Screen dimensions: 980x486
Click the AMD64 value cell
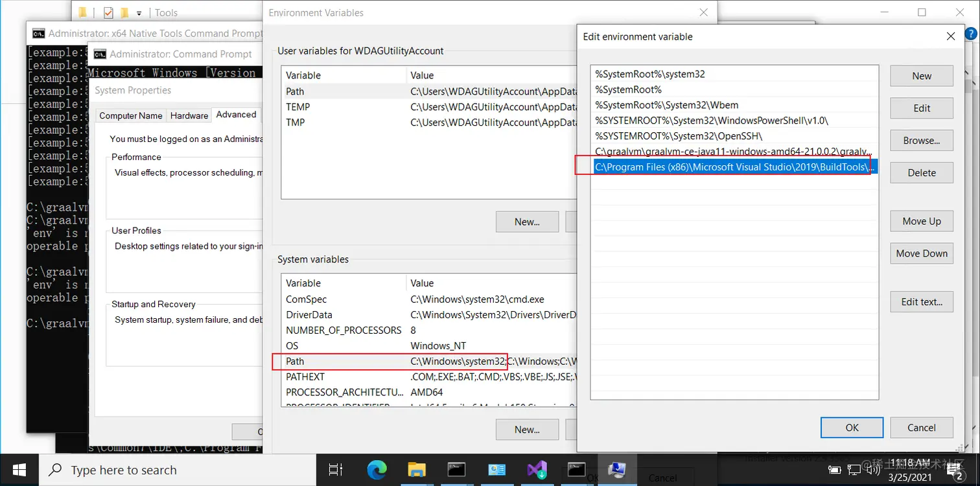[x=426, y=392]
